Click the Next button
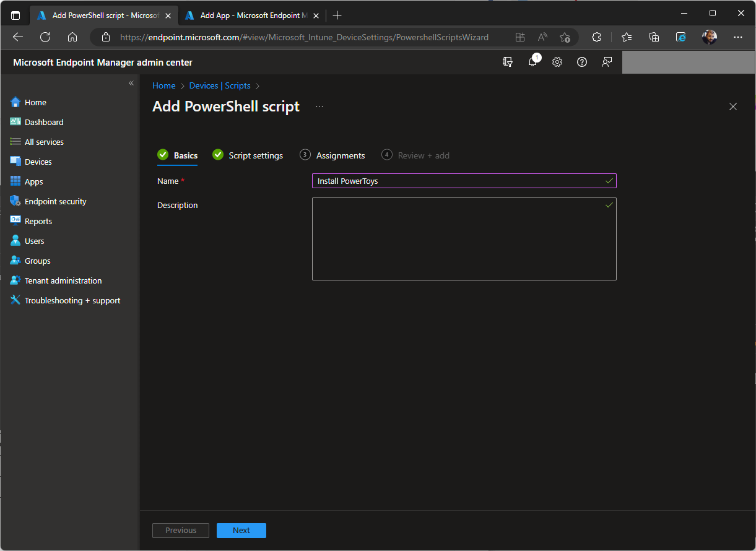Viewport: 756px width, 551px height. 241,531
